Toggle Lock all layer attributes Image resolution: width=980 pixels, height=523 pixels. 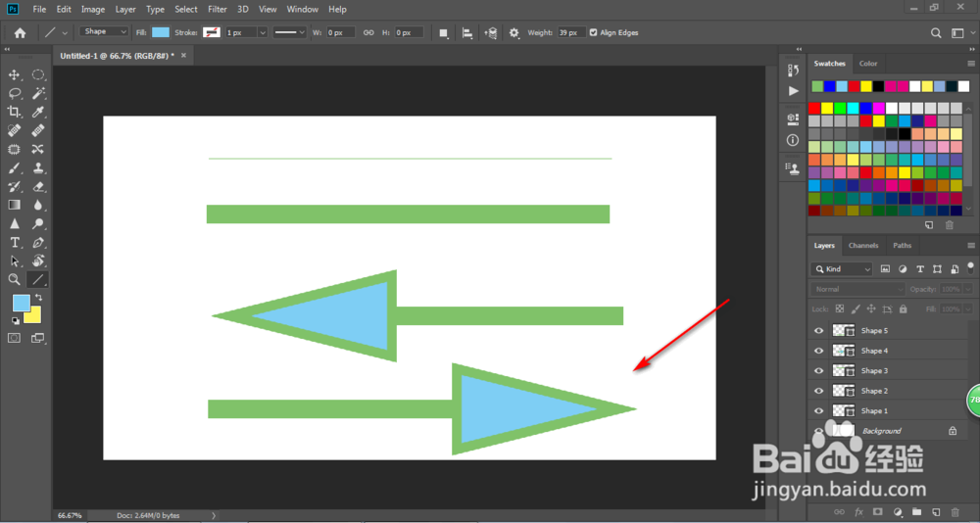[904, 309]
